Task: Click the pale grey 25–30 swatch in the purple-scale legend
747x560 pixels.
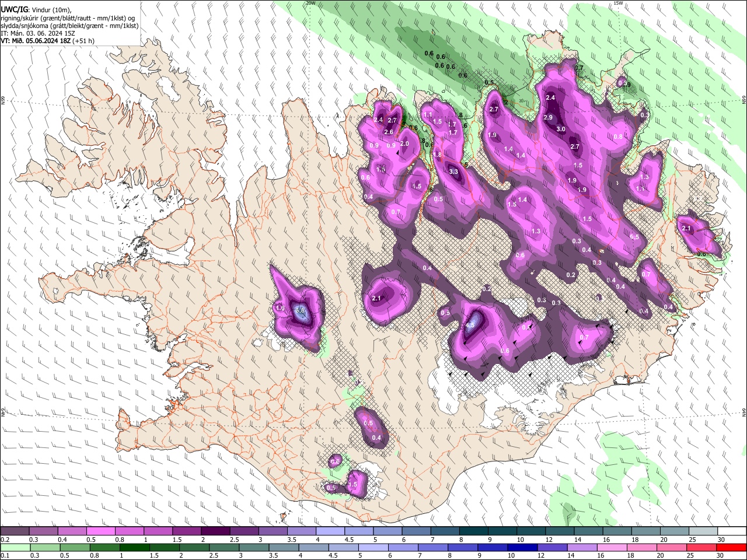Action: click(x=704, y=531)
